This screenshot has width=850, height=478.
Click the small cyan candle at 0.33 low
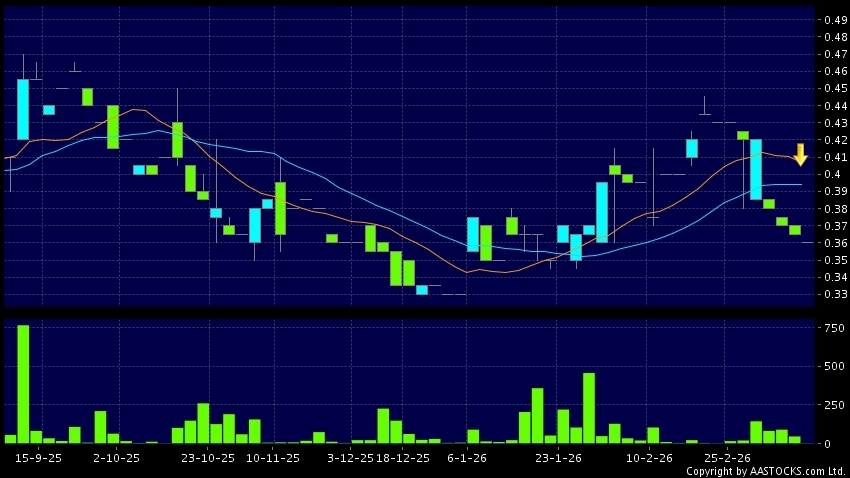point(422,290)
